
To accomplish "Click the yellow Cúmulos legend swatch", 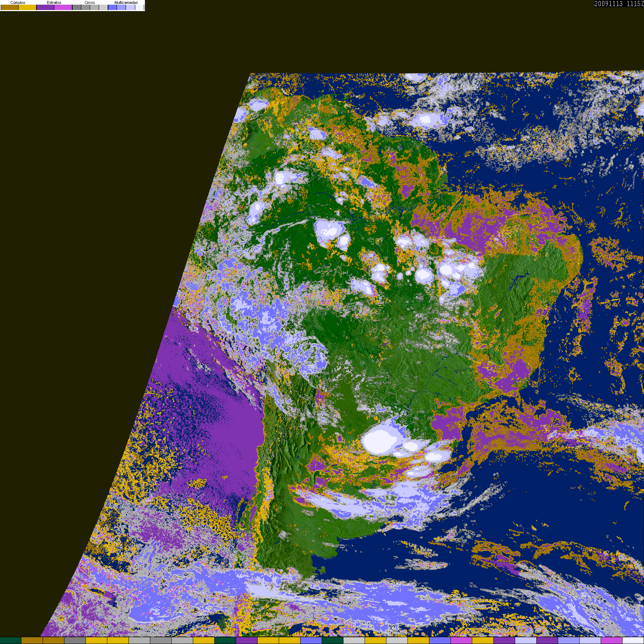I will tap(28, 7).
